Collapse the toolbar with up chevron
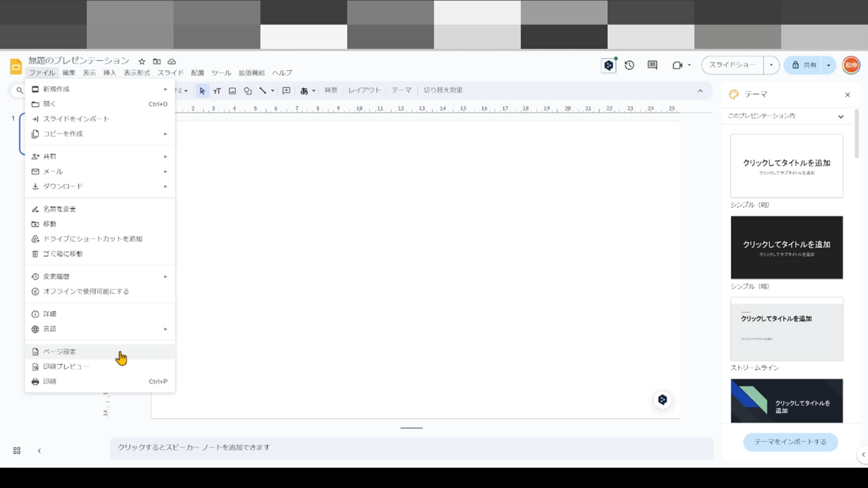The height and width of the screenshot is (488, 868). [700, 90]
